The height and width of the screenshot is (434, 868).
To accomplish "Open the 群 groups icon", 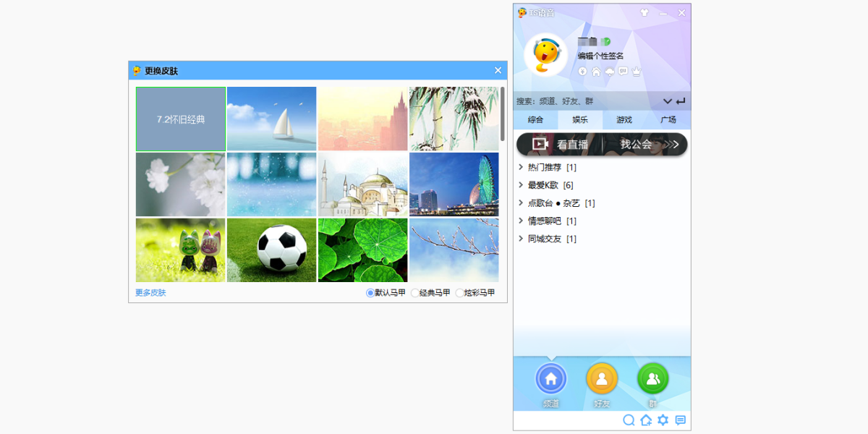I will point(652,378).
